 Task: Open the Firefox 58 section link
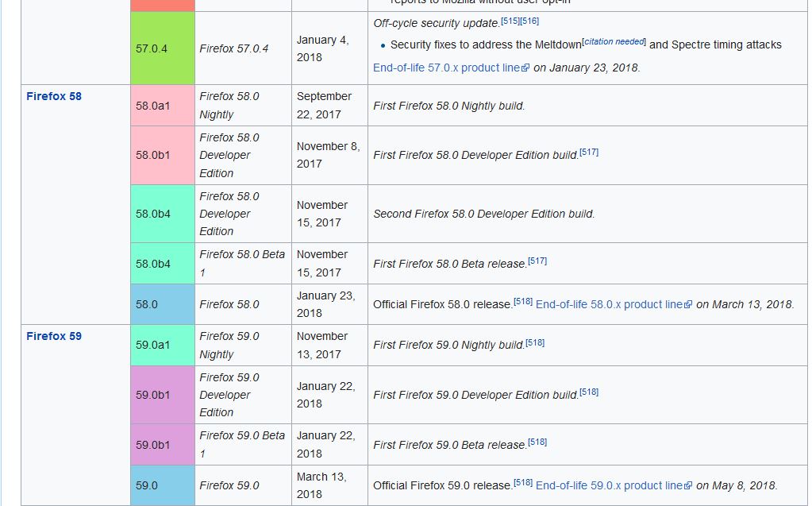[x=54, y=96]
